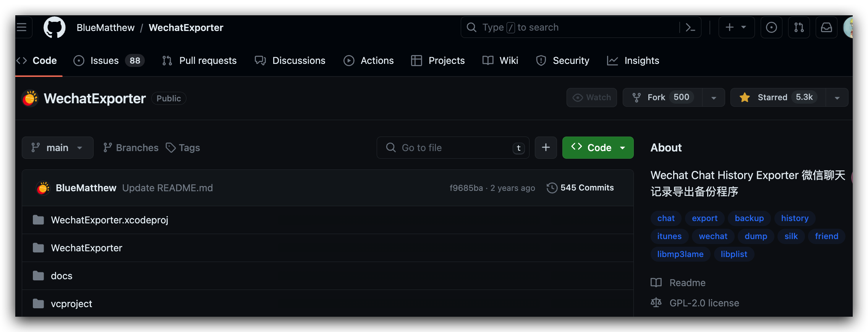Select the history topic tag

click(x=795, y=218)
